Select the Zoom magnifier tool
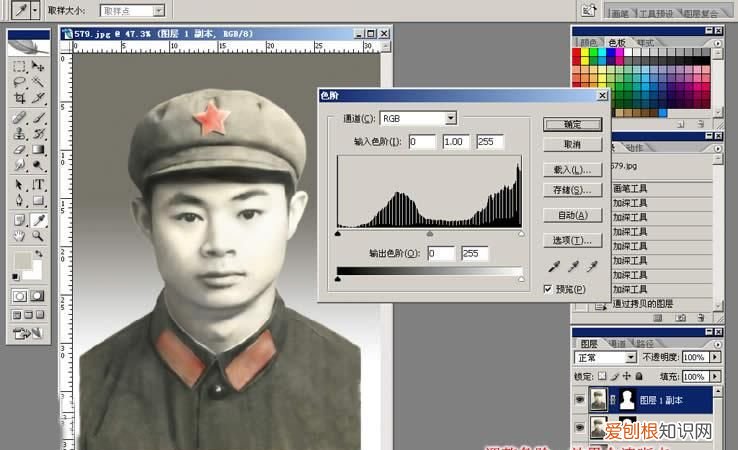The width and height of the screenshot is (738, 450). [38, 236]
